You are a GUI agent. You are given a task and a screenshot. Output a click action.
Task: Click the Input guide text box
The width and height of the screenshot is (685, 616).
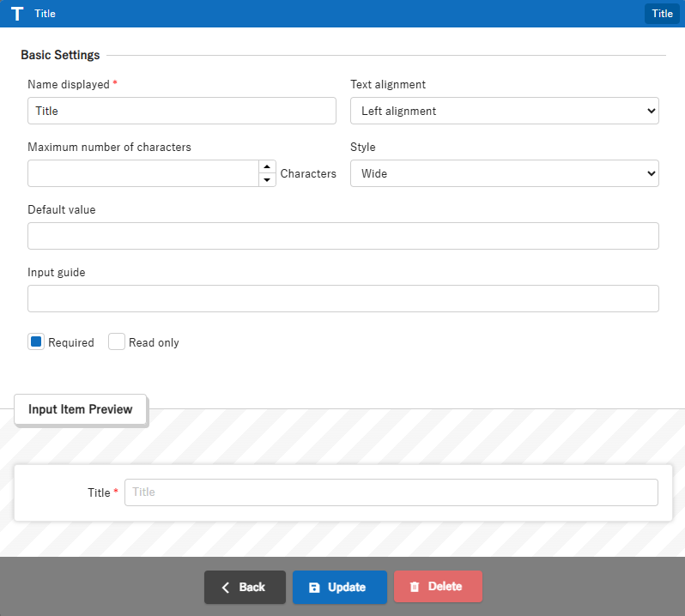click(343, 299)
